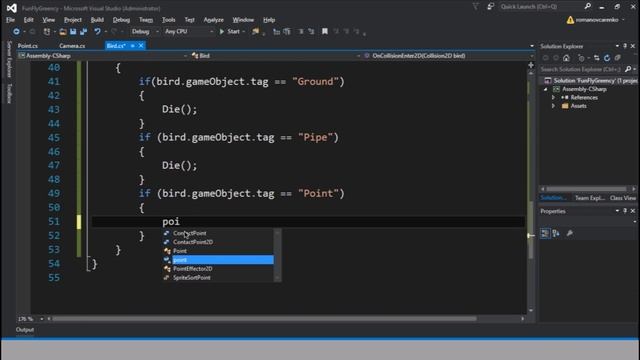This screenshot has height=360, width=640.
Task: Click the Solution Explorer horizontal scrollbar
Action: click(x=587, y=189)
